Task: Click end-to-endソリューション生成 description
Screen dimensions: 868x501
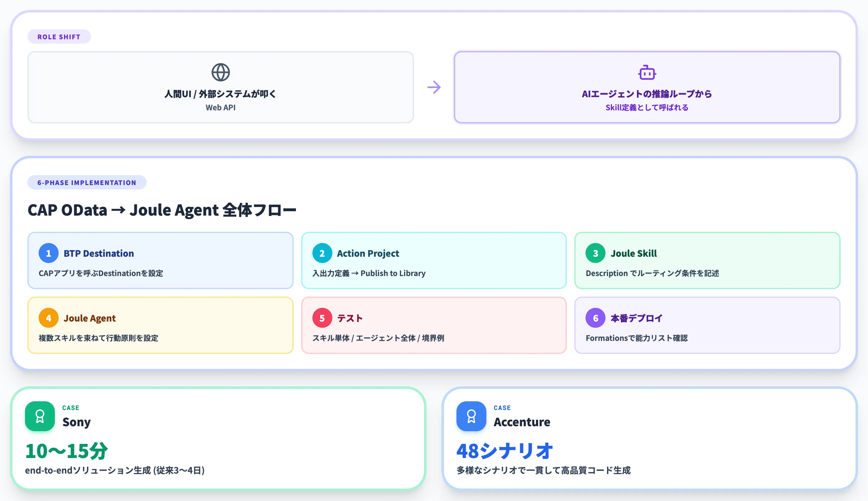Action: pyautogui.click(x=115, y=470)
